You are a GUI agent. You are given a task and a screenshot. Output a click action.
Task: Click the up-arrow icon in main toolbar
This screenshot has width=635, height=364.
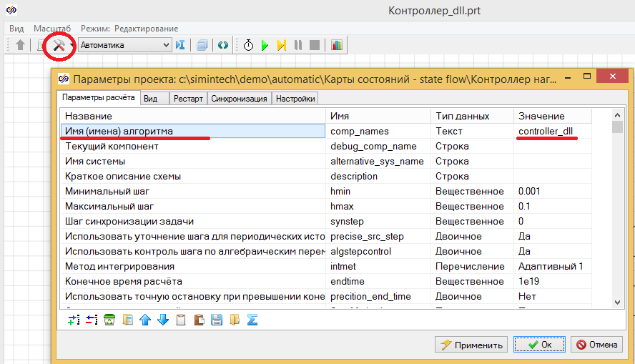tap(20, 45)
